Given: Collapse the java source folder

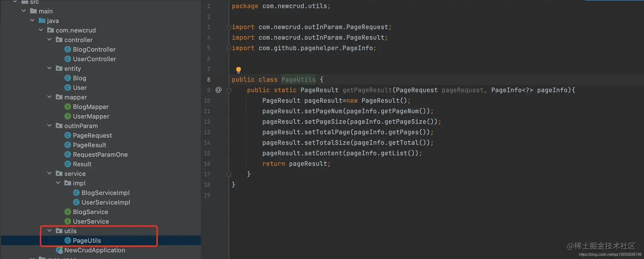Looking at the screenshot, I should pos(32,20).
